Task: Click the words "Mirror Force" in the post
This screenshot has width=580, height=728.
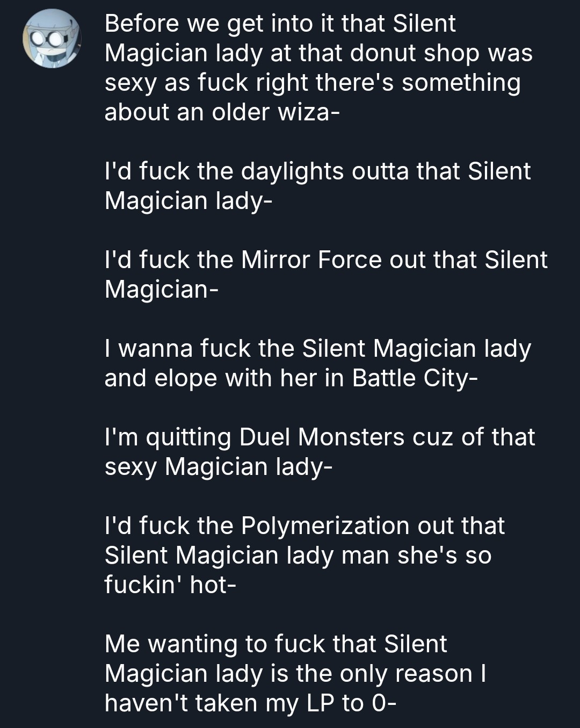Action: coord(312,260)
